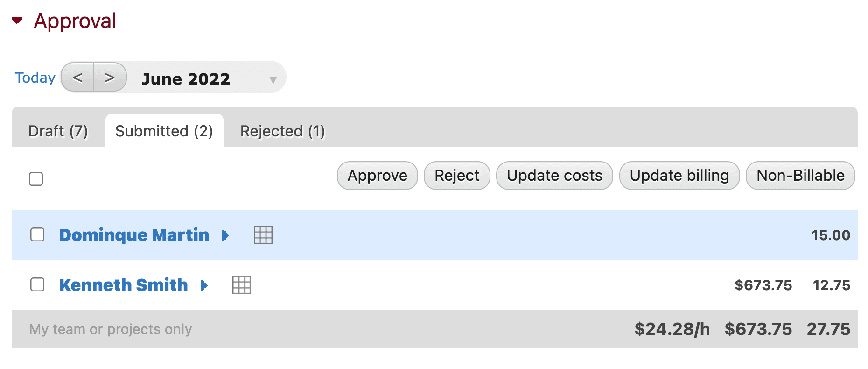Click the next month arrow
The width and height of the screenshot is (868, 369).
pyautogui.click(x=110, y=77)
